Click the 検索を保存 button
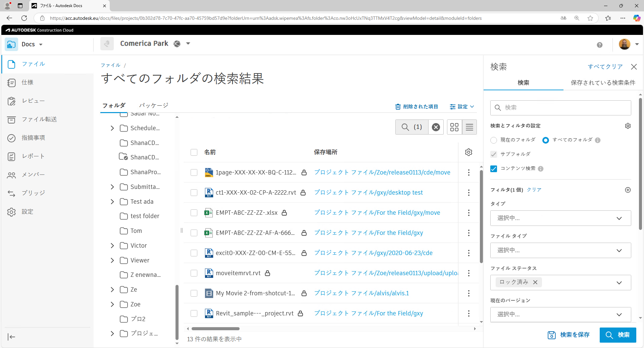The height and width of the screenshot is (348, 644). click(568, 335)
